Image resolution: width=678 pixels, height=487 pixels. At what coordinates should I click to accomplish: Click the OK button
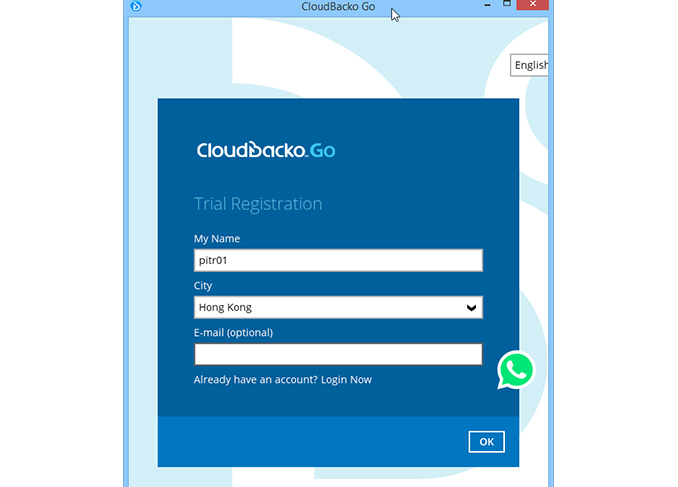(486, 442)
